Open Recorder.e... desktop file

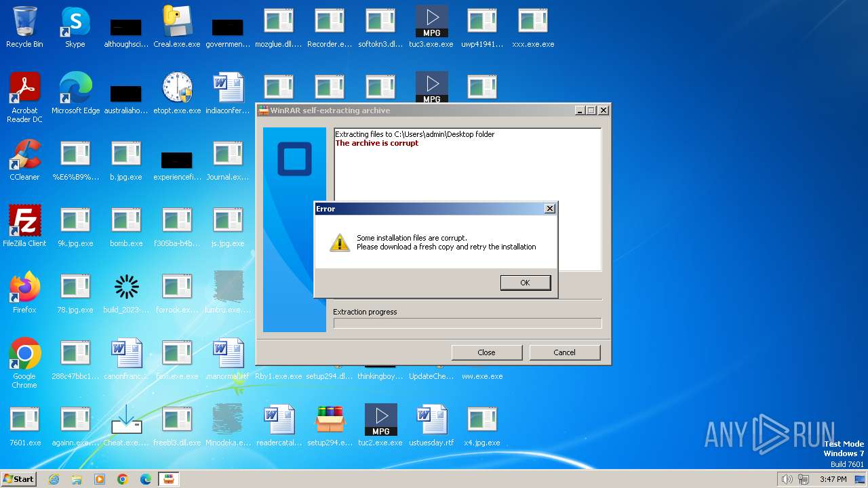pos(330,27)
